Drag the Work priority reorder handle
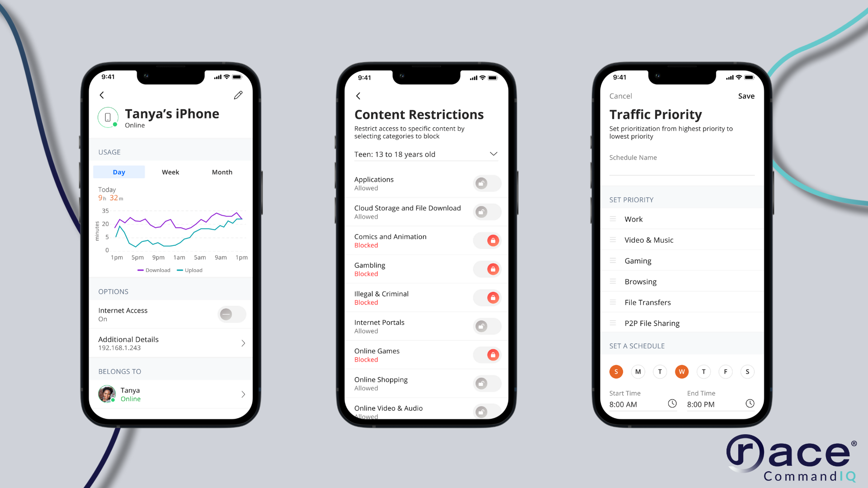Image resolution: width=868 pixels, height=488 pixels. pyautogui.click(x=613, y=219)
